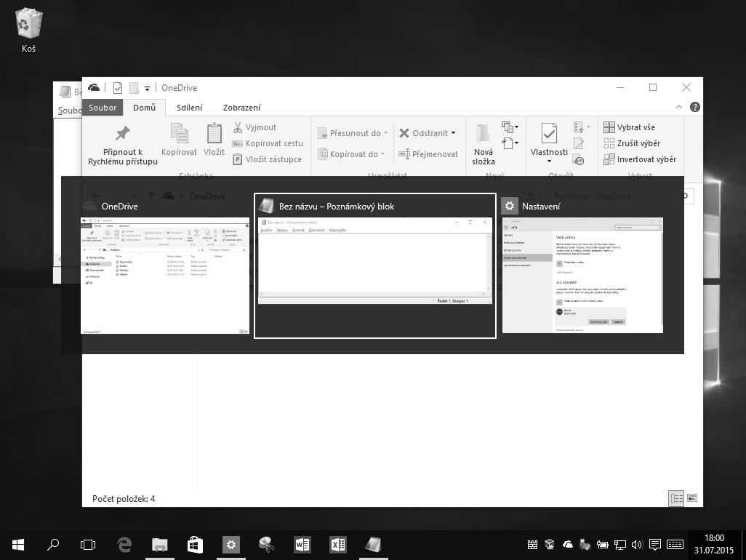Open the Soubor menu tab

[x=103, y=108]
